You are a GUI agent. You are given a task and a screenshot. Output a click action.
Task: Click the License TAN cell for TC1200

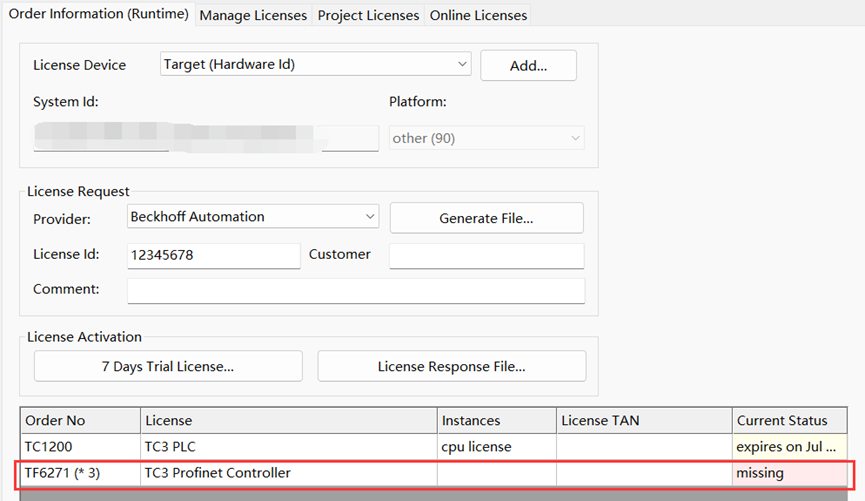644,446
